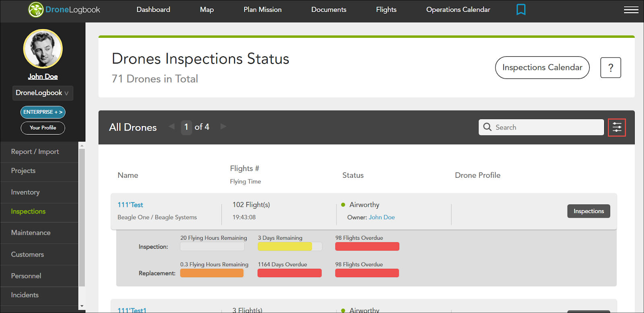Select Personnel in sidebar
This screenshot has height=313, width=644.
[26, 276]
